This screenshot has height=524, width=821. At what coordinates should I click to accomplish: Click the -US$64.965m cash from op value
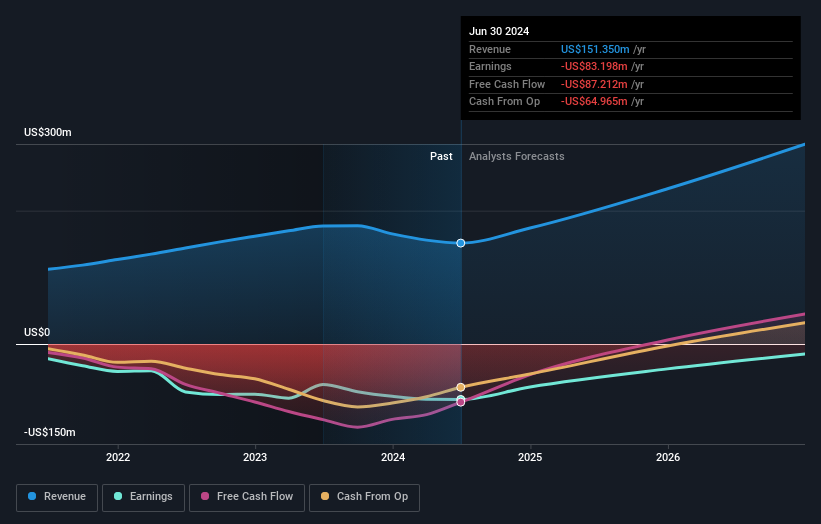pyautogui.click(x=594, y=102)
